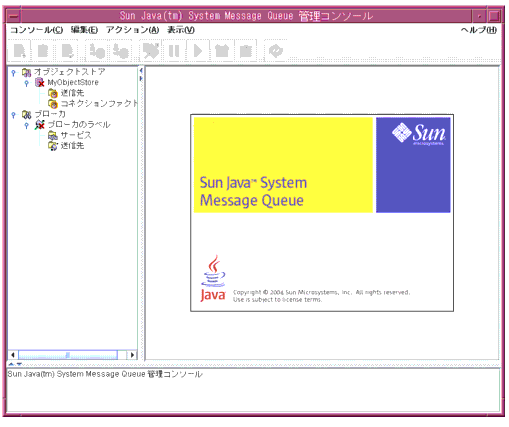This screenshot has height=427, width=509.
Task: Select the ブローカ root tree item
Action: coord(50,114)
